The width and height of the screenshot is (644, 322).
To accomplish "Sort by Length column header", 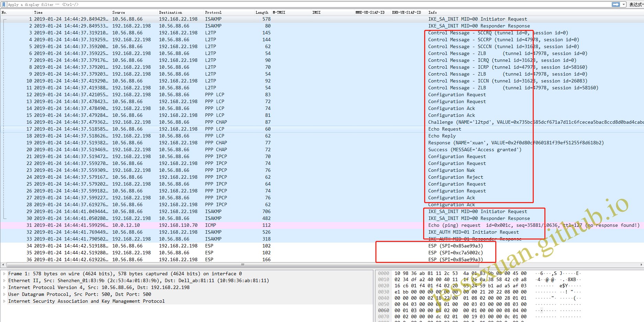I will click(263, 12).
